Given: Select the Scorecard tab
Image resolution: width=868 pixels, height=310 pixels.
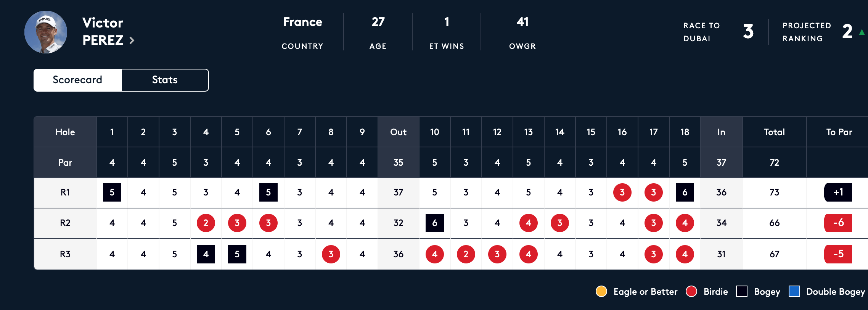Looking at the screenshot, I should (x=77, y=80).
